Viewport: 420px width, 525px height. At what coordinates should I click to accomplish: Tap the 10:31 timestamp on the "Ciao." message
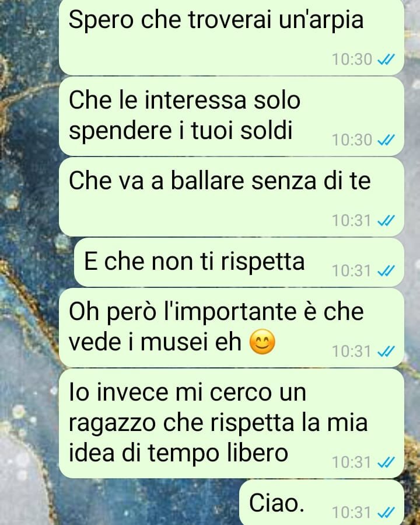coord(352,512)
